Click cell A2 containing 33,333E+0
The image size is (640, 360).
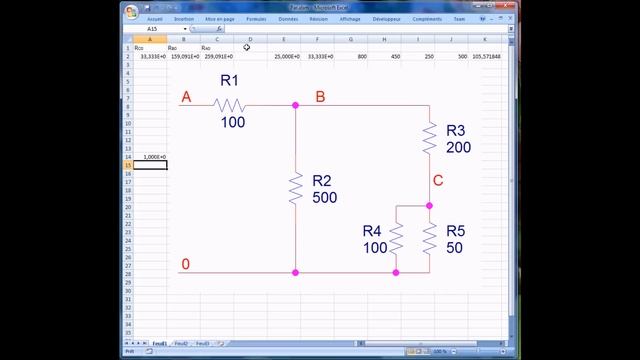[x=150, y=56]
